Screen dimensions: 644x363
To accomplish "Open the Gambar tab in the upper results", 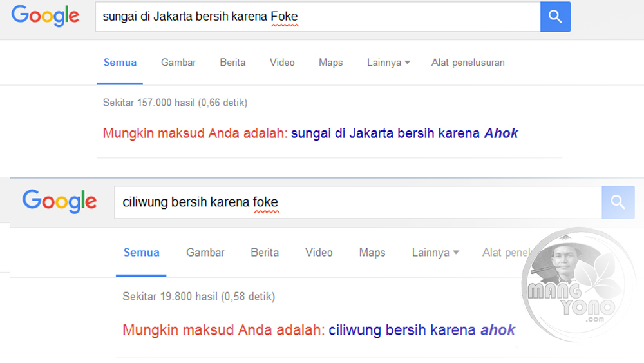I will click(x=178, y=63).
